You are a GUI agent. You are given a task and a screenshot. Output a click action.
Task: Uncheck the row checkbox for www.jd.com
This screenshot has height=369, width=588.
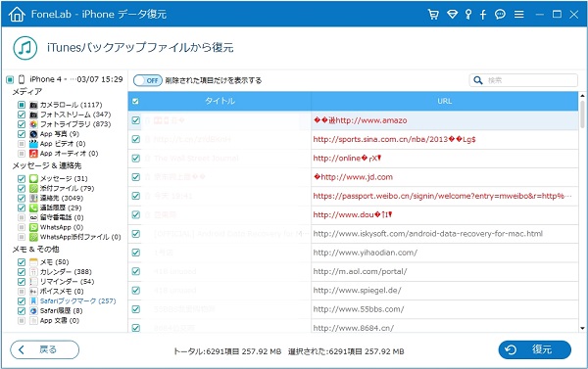click(136, 177)
